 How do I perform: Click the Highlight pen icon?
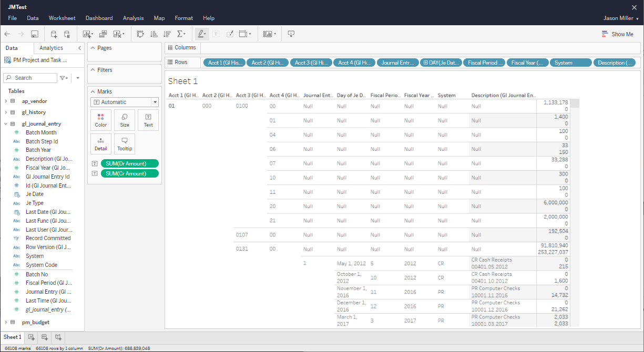pyautogui.click(x=202, y=34)
